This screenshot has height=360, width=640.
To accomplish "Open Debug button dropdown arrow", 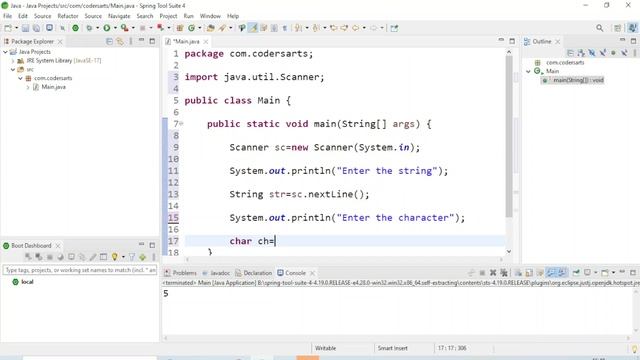I will 98,28.
